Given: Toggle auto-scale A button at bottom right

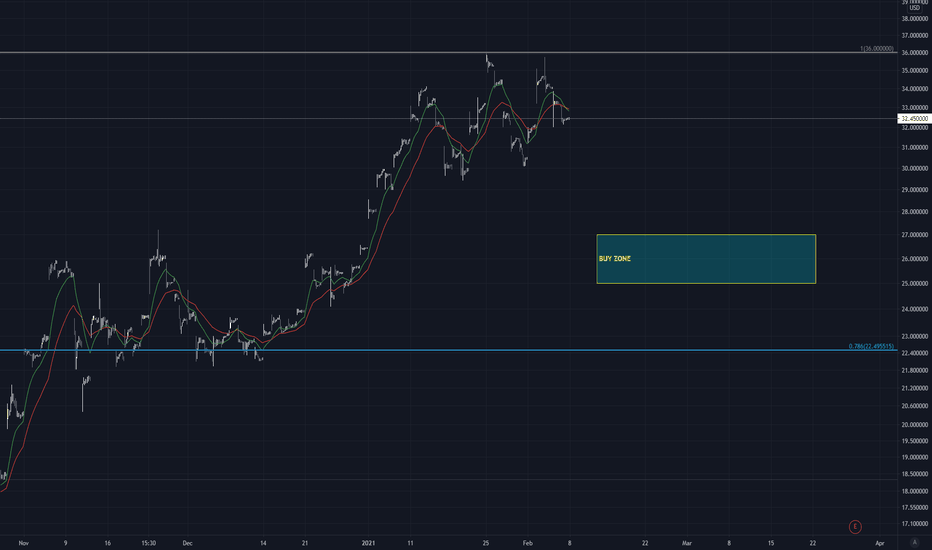Looking at the screenshot, I should pyautogui.click(x=914, y=542).
